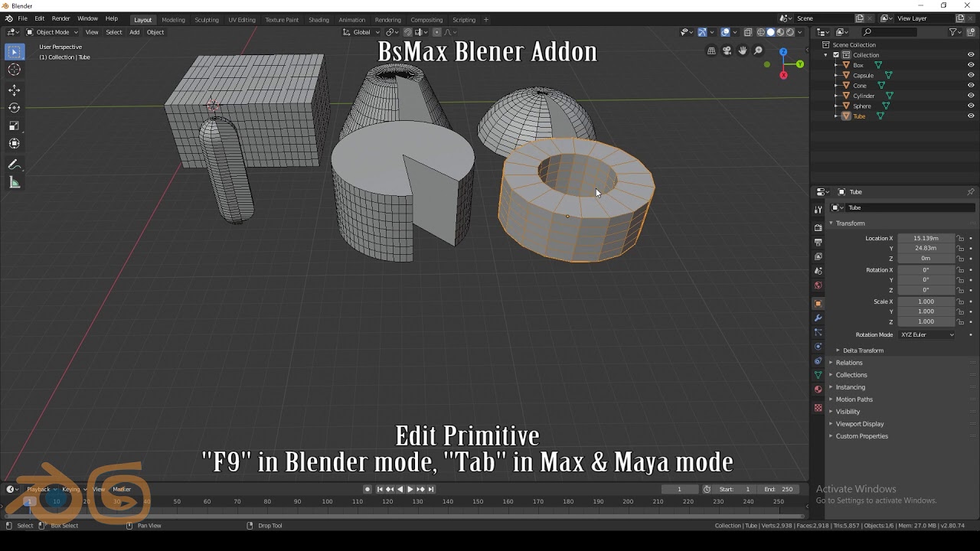
Task: Activate the Scale tool
Action: click(x=15, y=126)
